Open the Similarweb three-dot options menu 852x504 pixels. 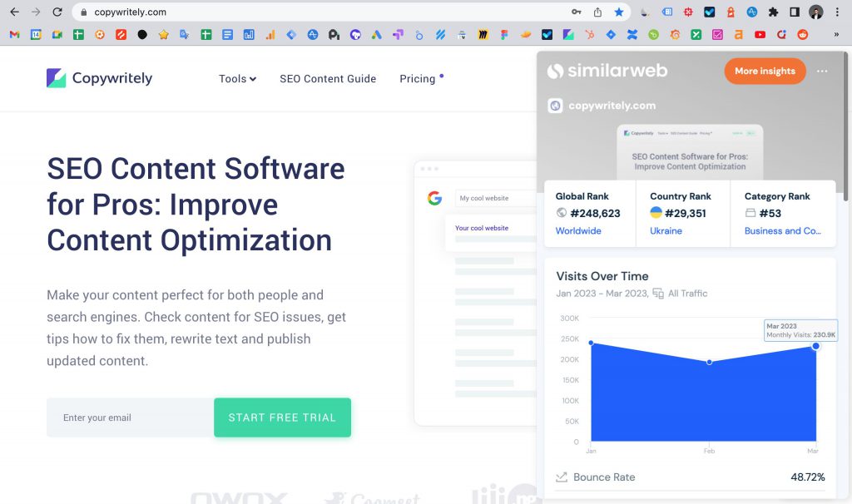[822, 72]
